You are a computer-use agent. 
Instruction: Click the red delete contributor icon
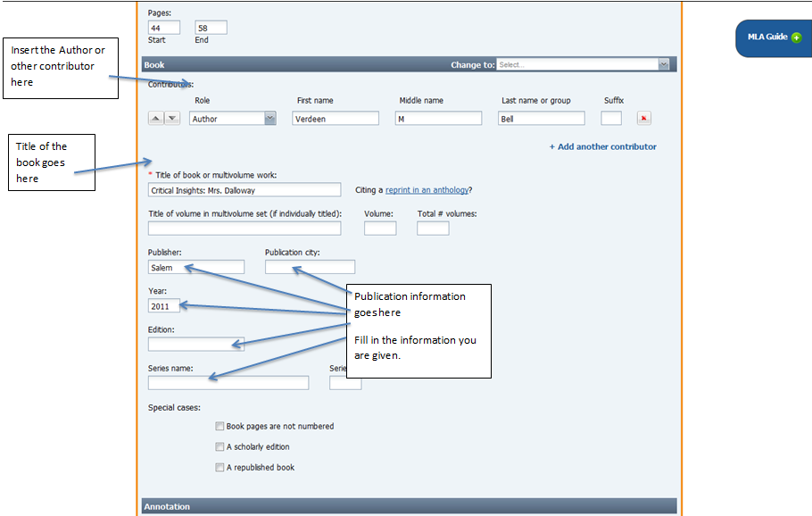tap(644, 117)
